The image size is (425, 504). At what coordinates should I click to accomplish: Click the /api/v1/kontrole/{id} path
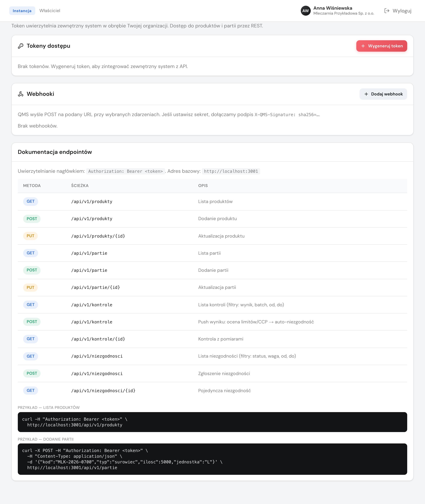(x=98, y=339)
